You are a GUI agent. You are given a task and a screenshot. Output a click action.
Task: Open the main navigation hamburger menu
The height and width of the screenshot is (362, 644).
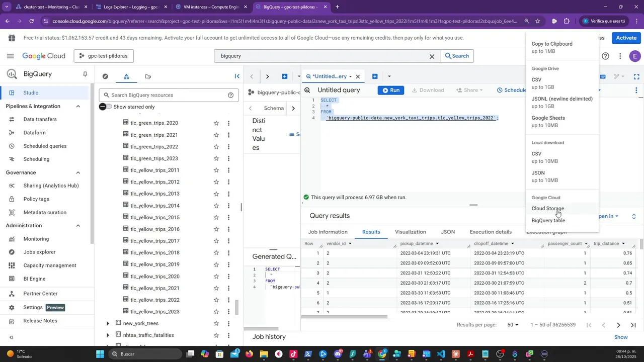click(11, 56)
